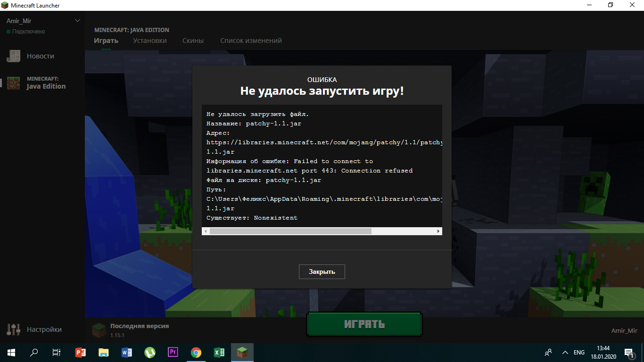Image resolution: width=644 pixels, height=362 pixels.
Task: Click the C:\Users path line in error log
Action: pyautogui.click(x=324, y=199)
